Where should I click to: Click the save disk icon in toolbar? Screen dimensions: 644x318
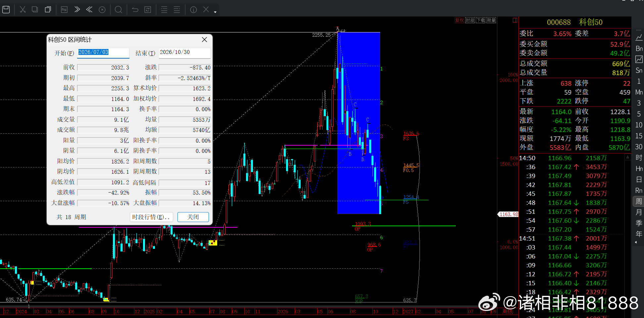tap(6, 10)
